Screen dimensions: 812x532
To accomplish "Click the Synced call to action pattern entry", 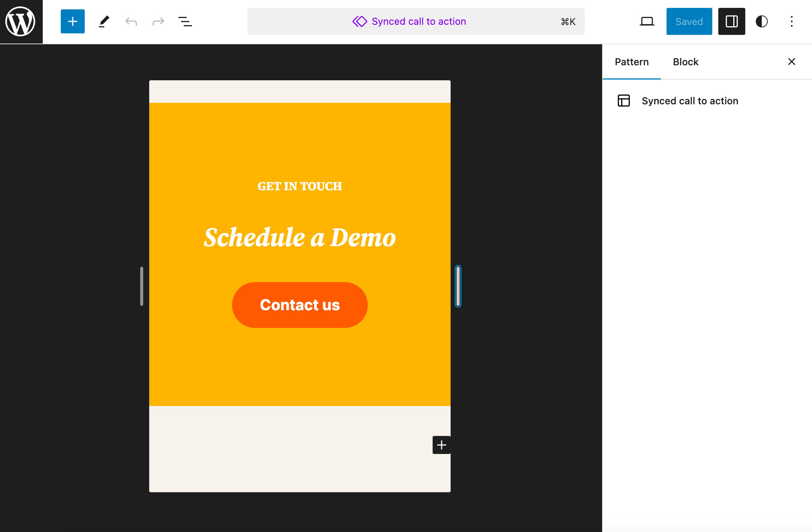I will (x=691, y=100).
